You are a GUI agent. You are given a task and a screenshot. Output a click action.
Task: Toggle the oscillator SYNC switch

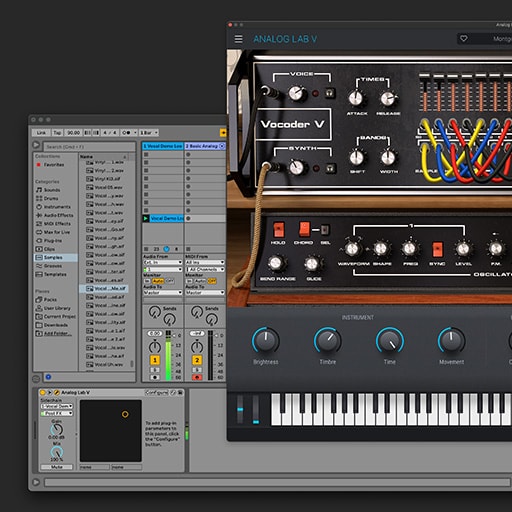437,249
